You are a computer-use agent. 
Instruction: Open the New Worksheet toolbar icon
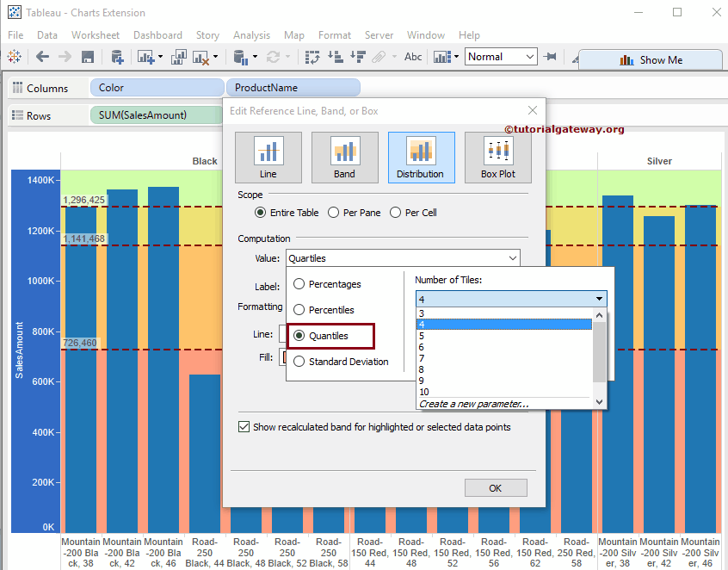pos(147,57)
